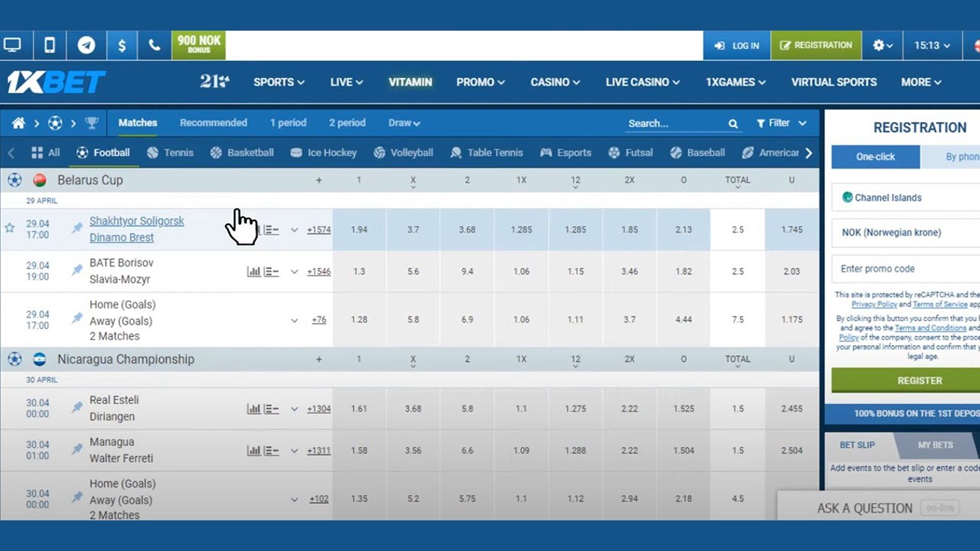Open the 1XGAMES menu
The image size is (980, 551).
click(736, 82)
